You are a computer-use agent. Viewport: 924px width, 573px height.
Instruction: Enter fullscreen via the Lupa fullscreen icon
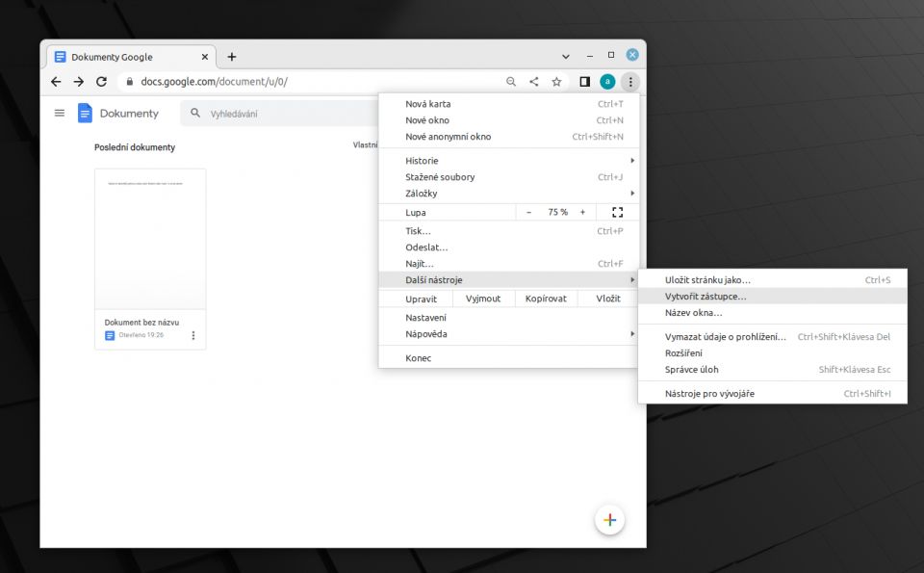click(x=617, y=212)
